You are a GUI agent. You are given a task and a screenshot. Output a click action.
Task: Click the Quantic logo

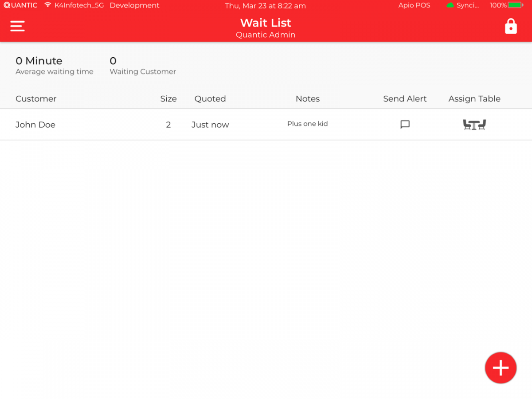pyautogui.click(x=20, y=5)
